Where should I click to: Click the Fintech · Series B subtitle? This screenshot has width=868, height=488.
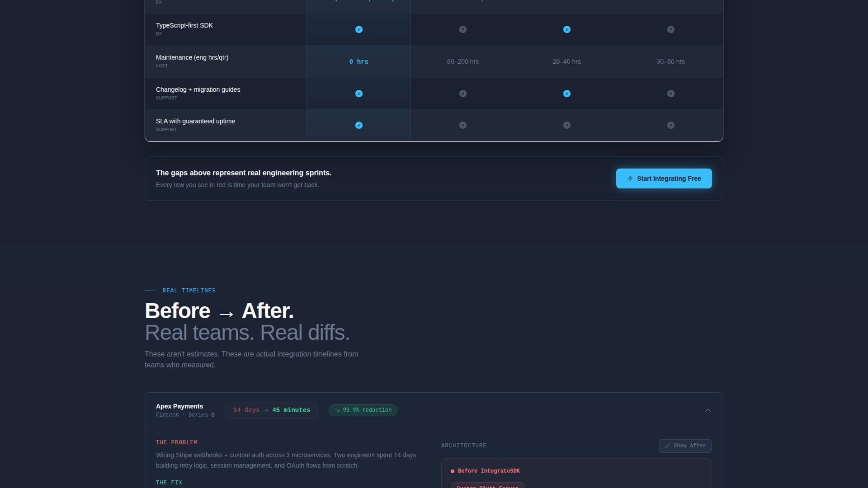(185, 415)
